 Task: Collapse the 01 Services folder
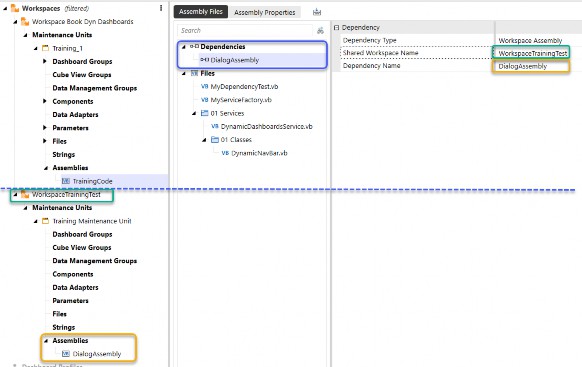click(194, 113)
